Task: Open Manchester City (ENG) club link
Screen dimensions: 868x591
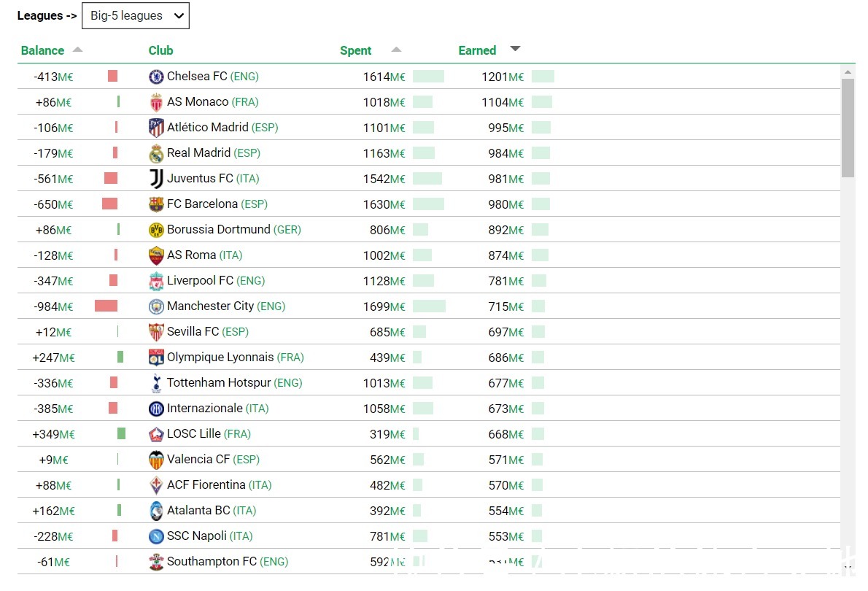Action: pos(226,306)
